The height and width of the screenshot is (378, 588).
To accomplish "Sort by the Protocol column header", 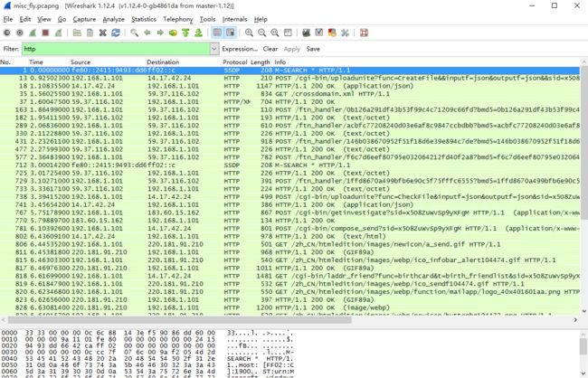I will pyautogui.click(x=235, y=62).
